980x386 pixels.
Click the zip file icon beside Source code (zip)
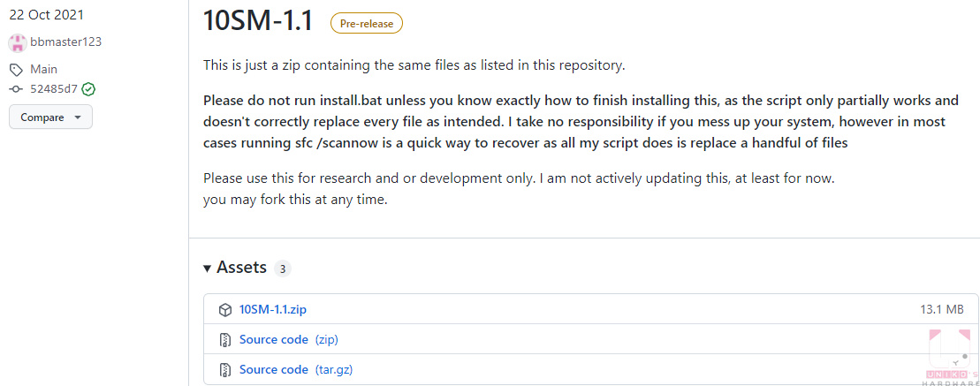[225, 340]
